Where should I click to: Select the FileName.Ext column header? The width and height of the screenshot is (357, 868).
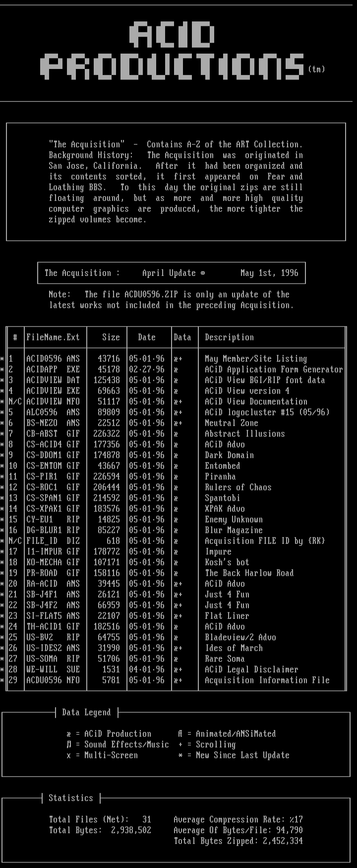tap(53, 337)
